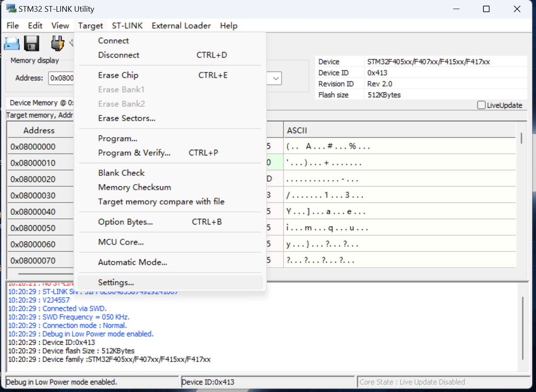The width and height of the screenshot is (536, 392).
Task: Select address row 0x08000040
Action: 33,212
